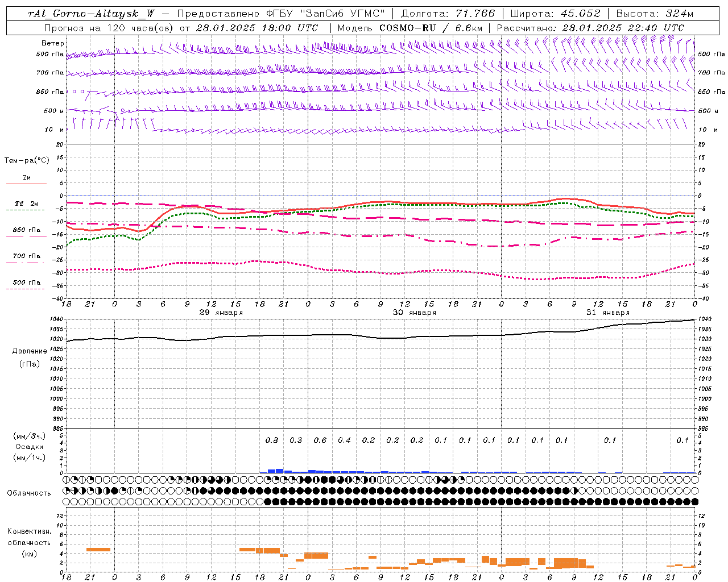The height and width of the screenshot is (582, 728).
Task: Click the (мм/1ч.) unit label
Action: (30, 458)
